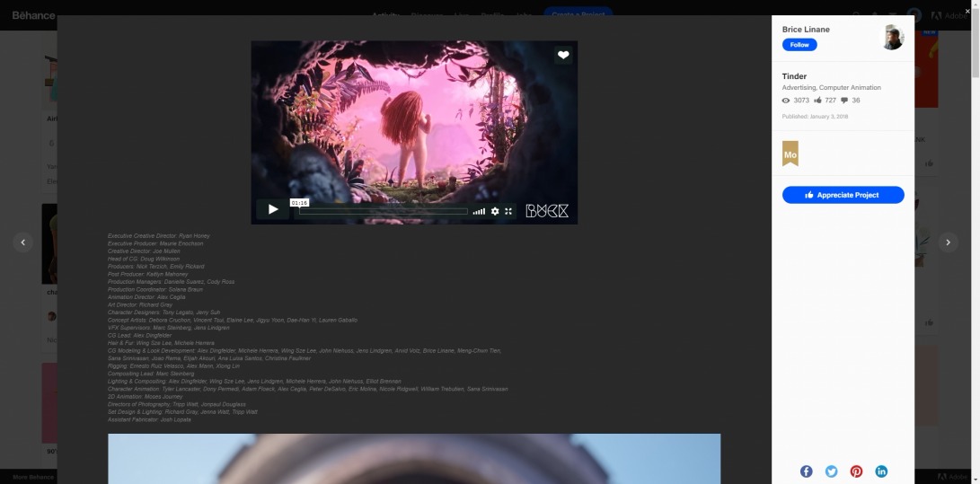980x484 pixels.
Task: Click the Adobe logo in header
Action: (x=949, y=15)
